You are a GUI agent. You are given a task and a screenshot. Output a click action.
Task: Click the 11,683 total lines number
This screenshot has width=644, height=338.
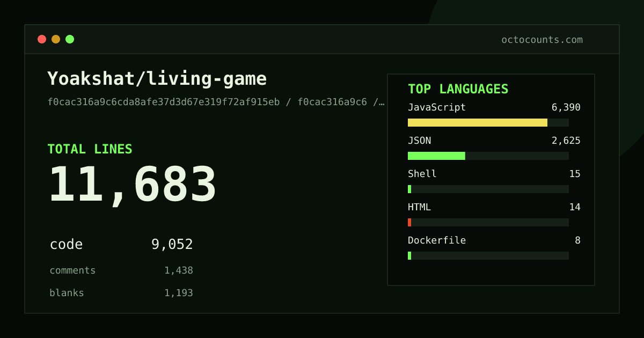(132, 185)
